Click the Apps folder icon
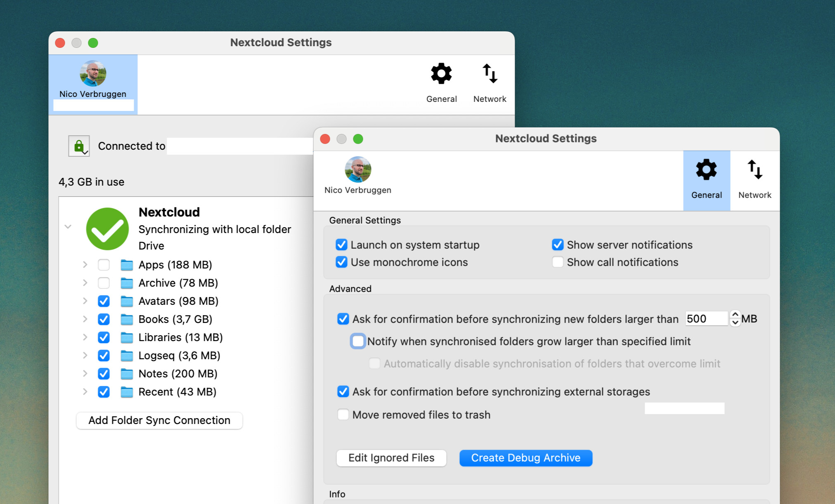 pos(127,265)
